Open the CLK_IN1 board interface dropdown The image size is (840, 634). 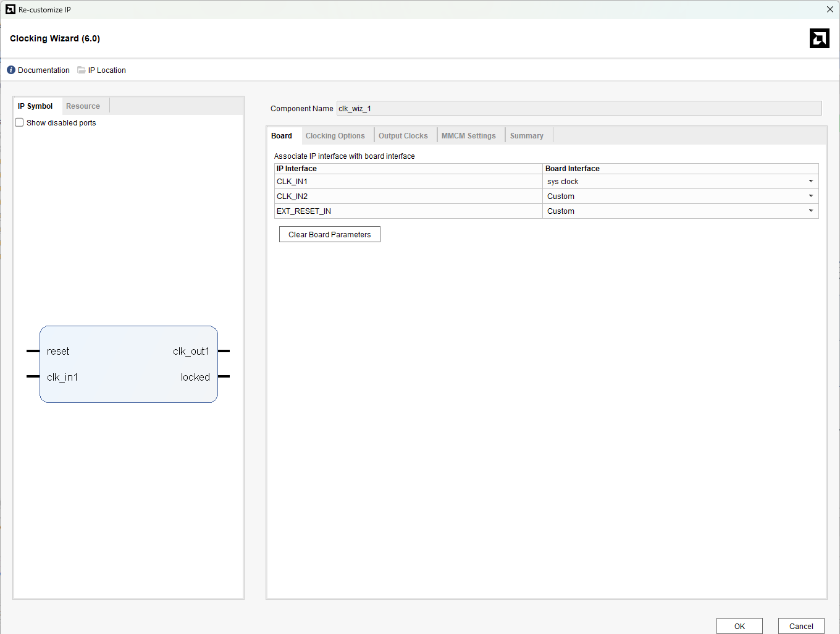(x=810, y=182)
